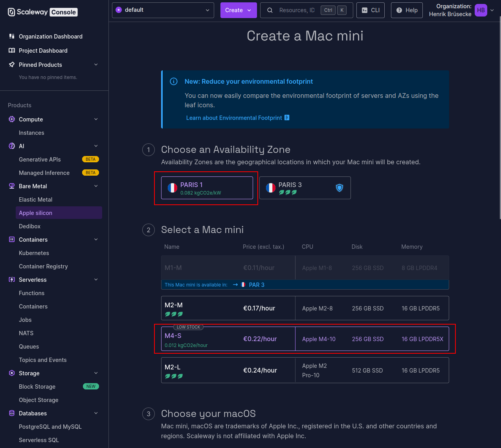Click the PARIS 1 French flag
This screenshot has width=501, height=448.
173,188
